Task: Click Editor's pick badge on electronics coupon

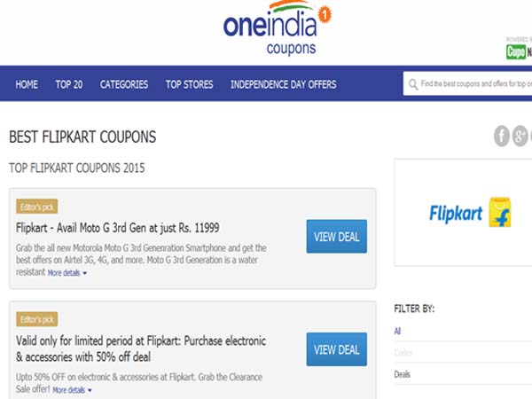Action: point(36,319)
